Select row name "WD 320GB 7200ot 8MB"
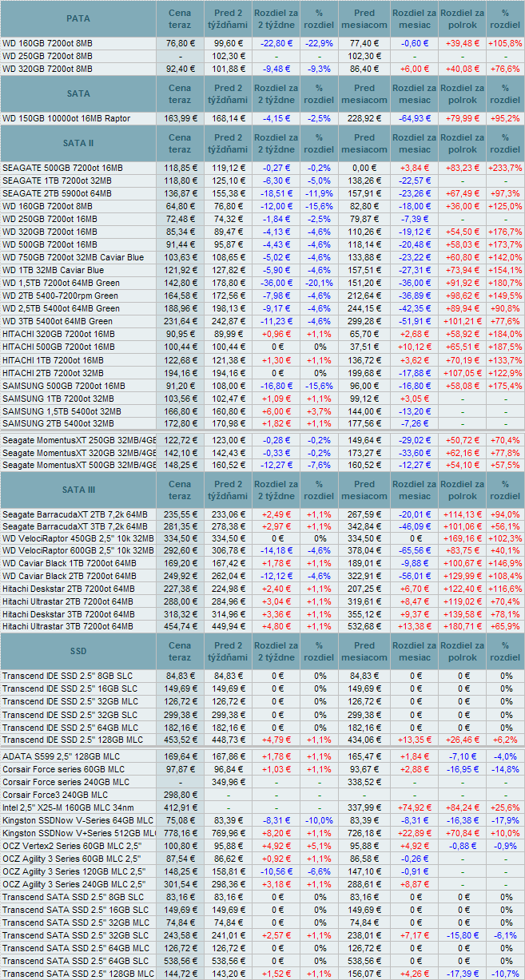This screenshot has height=980, width=525. 47,69
